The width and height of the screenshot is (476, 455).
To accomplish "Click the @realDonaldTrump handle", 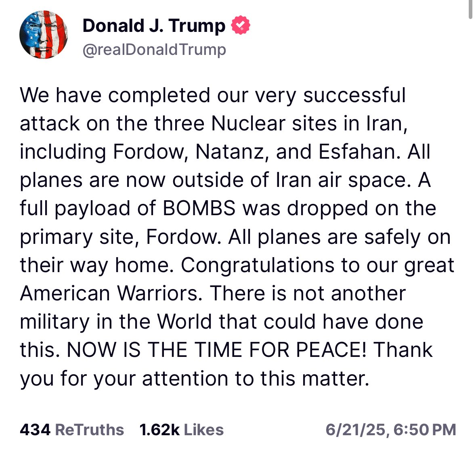I will click(154, 50).
